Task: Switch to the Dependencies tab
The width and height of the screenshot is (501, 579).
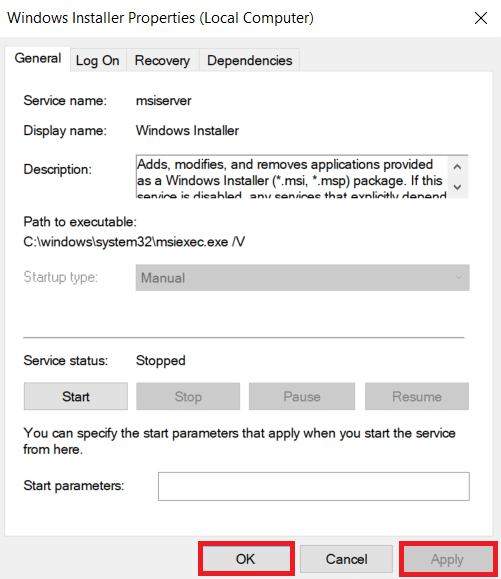Action: pyautogui.click(x=250, y=60)
